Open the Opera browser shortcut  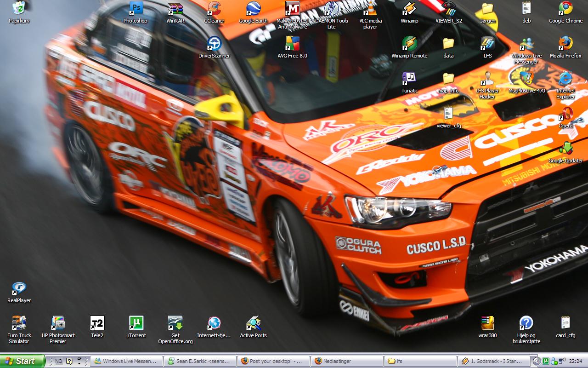click(x=566, y=117)
